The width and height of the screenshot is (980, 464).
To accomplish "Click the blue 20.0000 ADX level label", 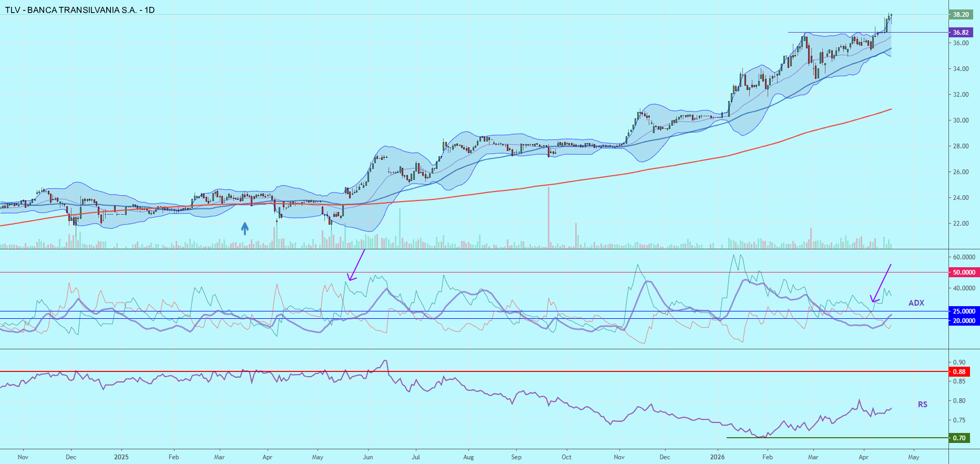I will [964, 321].
